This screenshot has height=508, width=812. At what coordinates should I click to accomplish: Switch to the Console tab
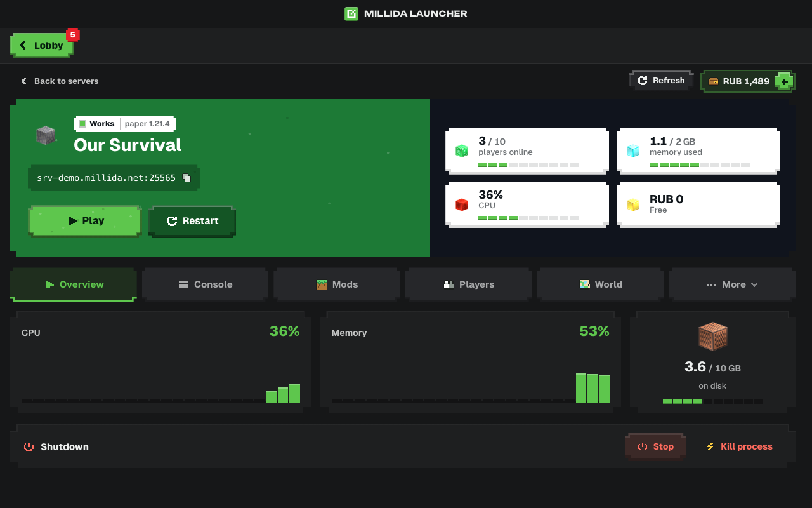(206, 284)
